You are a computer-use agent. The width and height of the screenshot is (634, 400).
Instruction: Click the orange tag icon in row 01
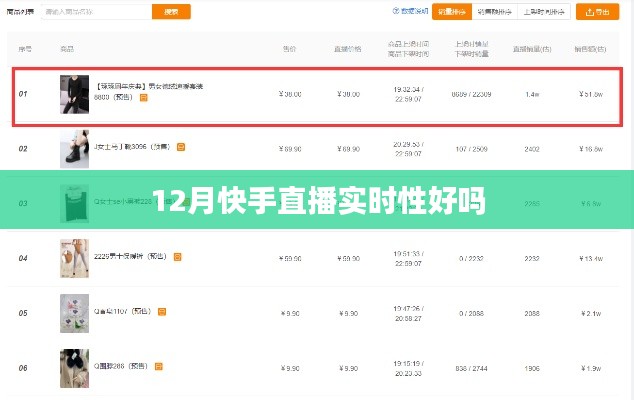pos(144,97)
